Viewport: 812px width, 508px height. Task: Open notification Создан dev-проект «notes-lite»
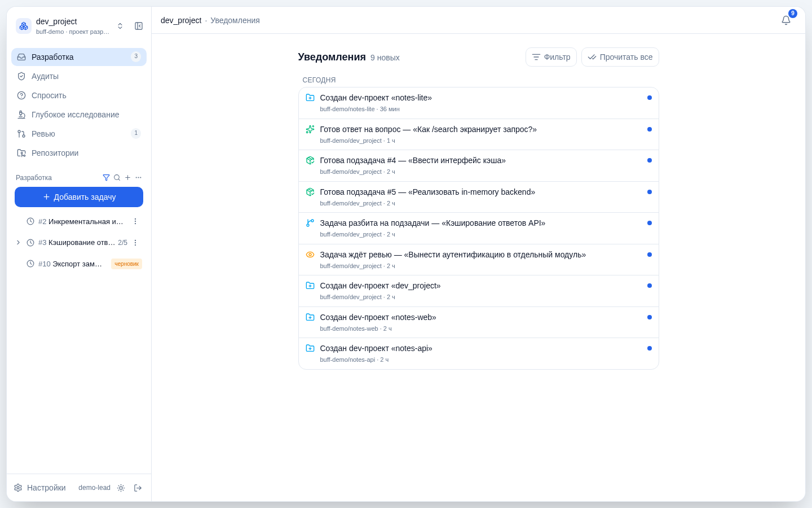tap(479, 103)
